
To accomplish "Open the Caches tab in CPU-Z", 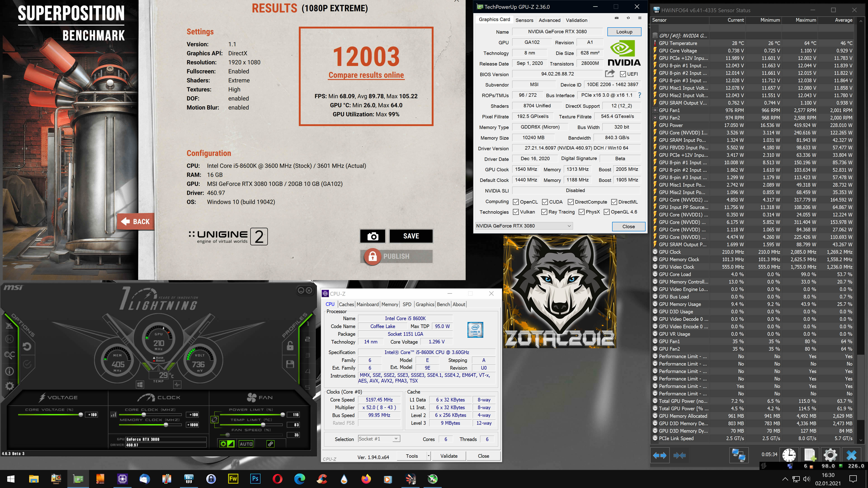I will coord(346,304).
